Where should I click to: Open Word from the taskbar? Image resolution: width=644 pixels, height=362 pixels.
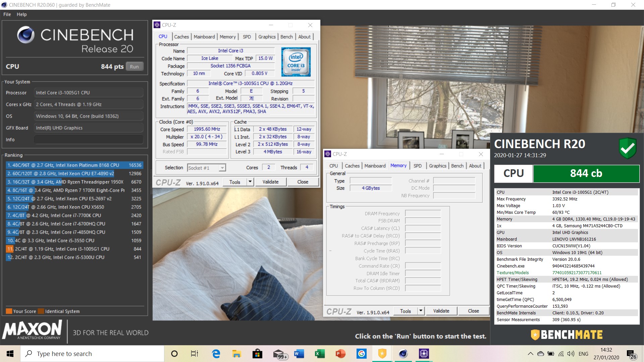pyautogui.click(x=299, y=354)
